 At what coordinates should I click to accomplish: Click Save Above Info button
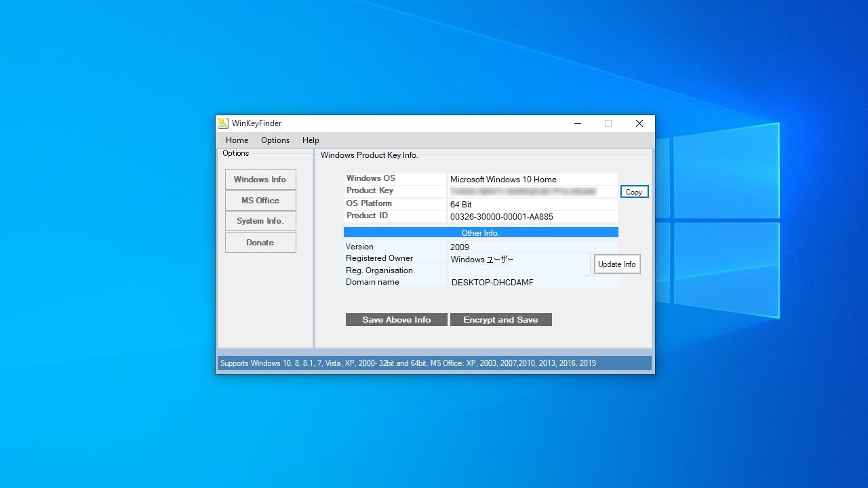[x=397, y=320]
